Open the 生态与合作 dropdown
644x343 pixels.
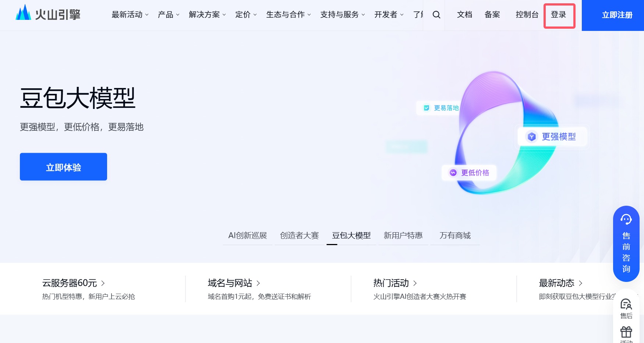(289, 15)
